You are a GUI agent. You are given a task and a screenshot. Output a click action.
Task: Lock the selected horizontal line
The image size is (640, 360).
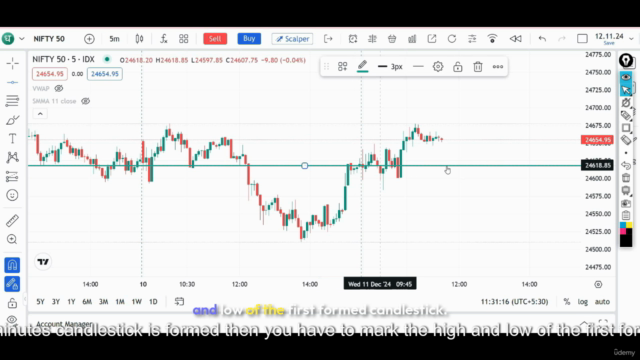click(458, 67)
